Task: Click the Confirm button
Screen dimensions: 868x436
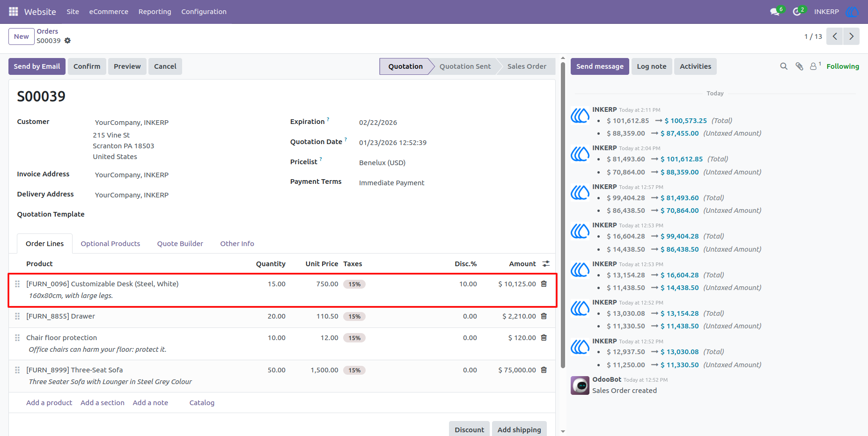Action: 87,66
